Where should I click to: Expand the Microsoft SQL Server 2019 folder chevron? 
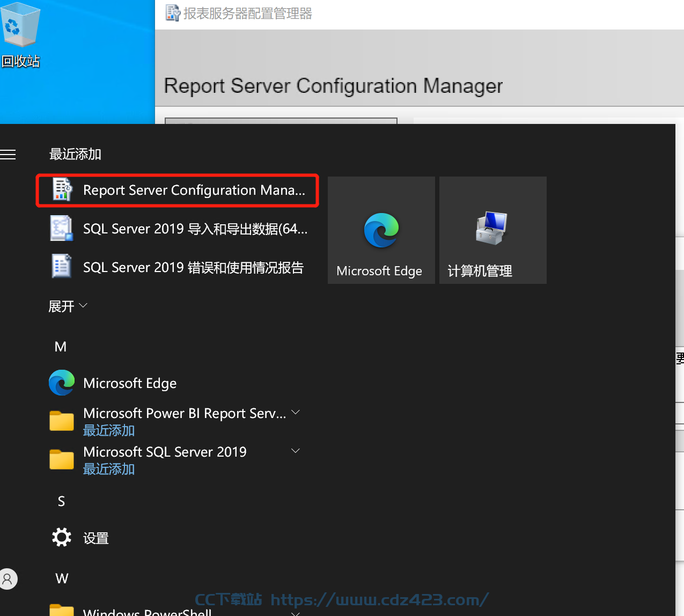click(x=296, y=451)
